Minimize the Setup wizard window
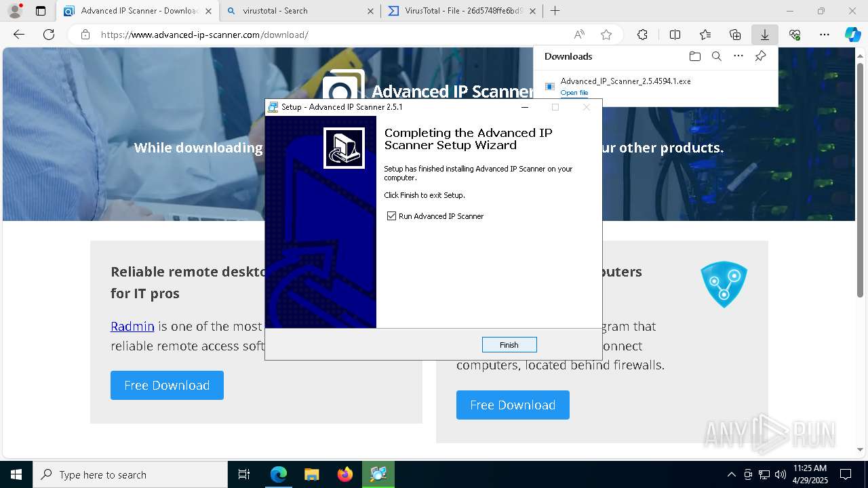The image size is (868, 488). point(525,107)
